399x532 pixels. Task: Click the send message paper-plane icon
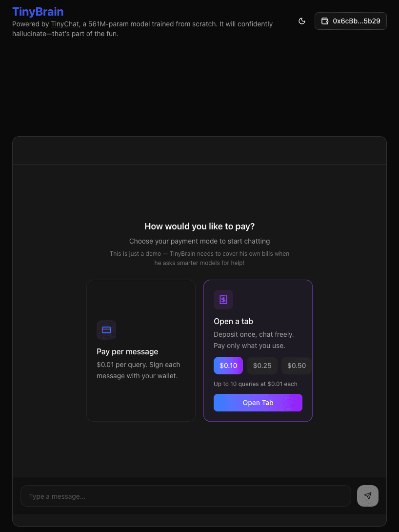[368, 496]
